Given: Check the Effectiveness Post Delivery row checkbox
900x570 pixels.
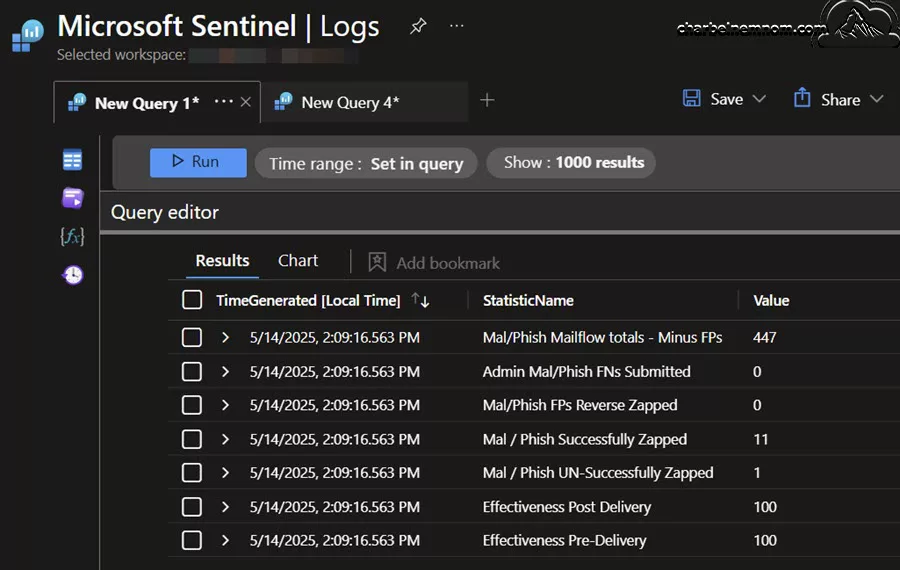Looking at the screenshot, I should point(192,507).
